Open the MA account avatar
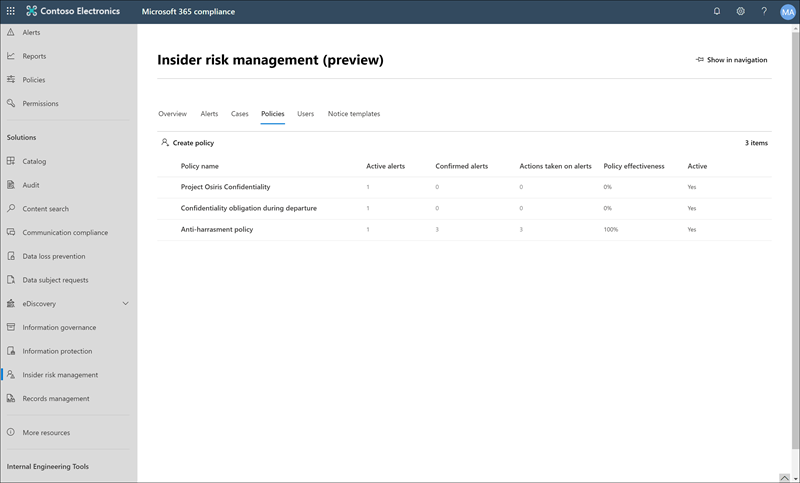800x483 pixels. tap(788, 12)
